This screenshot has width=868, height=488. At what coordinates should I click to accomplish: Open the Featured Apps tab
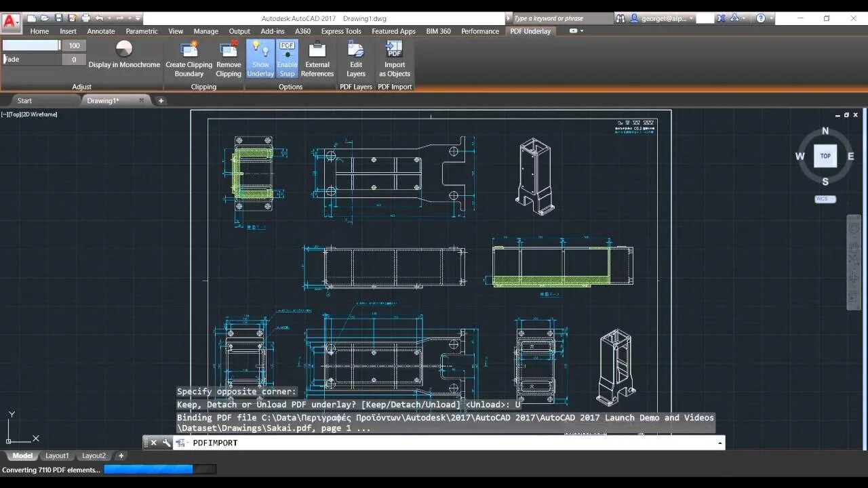click(393, 31)
